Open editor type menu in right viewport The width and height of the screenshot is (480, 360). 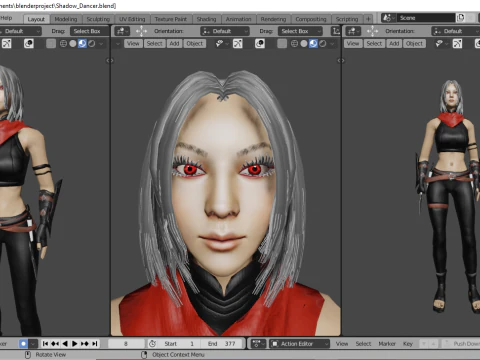click(x=353, y=31)
